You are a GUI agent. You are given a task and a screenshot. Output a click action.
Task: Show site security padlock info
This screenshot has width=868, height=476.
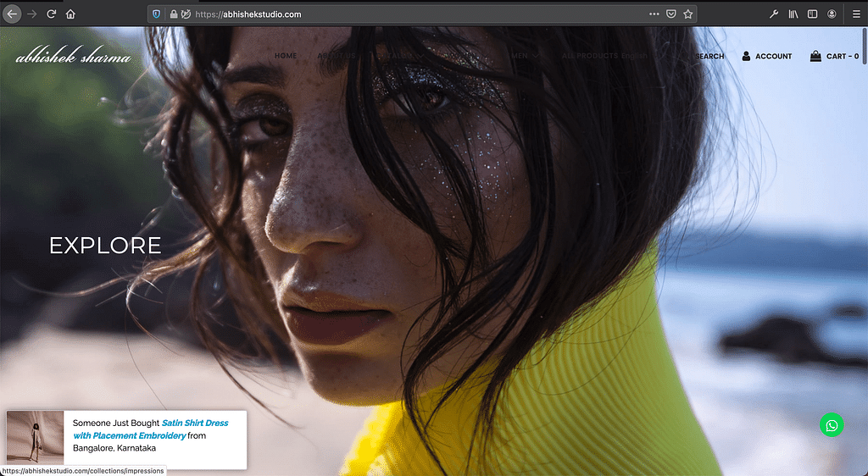173,14
